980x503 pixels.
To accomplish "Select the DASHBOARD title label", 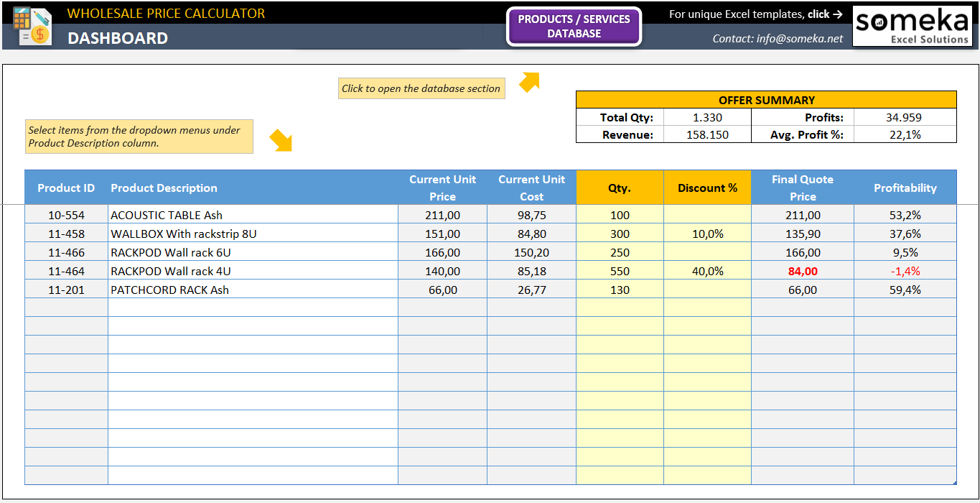I will [117, 39].
